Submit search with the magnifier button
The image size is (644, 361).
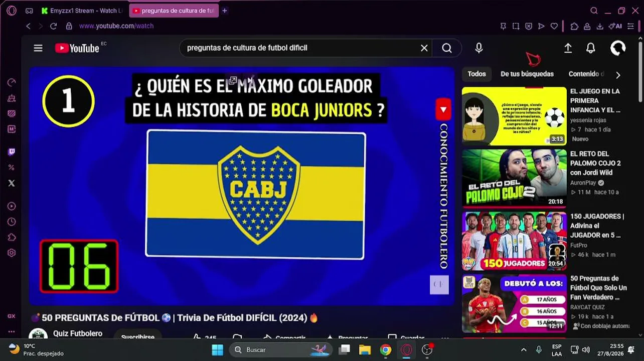point(447,48)
